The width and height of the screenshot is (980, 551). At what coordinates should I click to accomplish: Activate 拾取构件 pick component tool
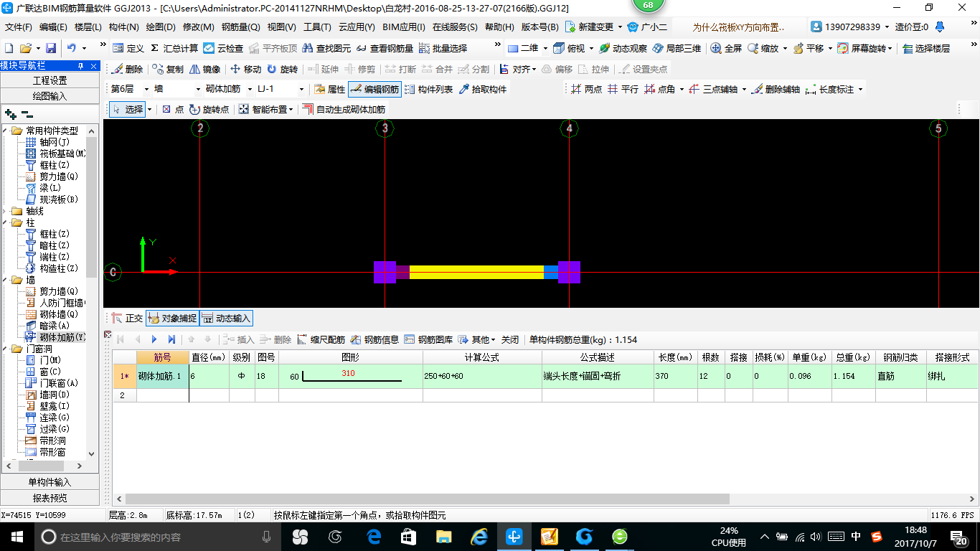(x=483, y=90)
